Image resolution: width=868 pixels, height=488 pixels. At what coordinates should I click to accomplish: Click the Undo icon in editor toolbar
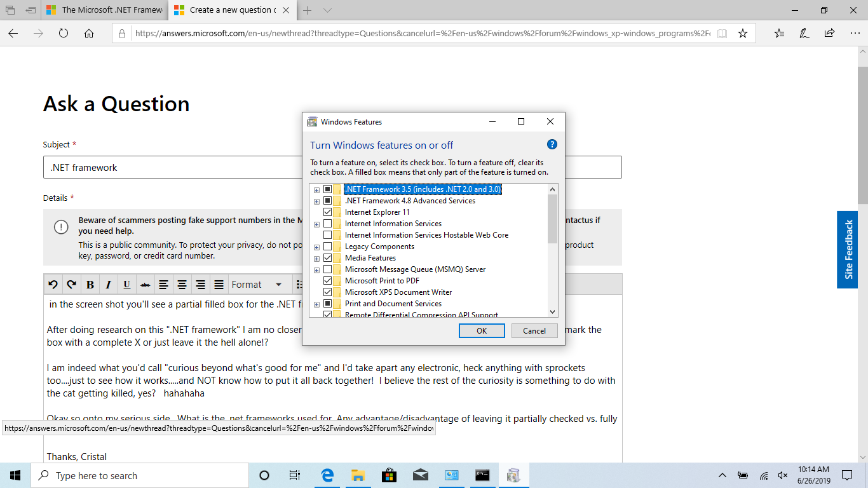[x=53, y=284]
